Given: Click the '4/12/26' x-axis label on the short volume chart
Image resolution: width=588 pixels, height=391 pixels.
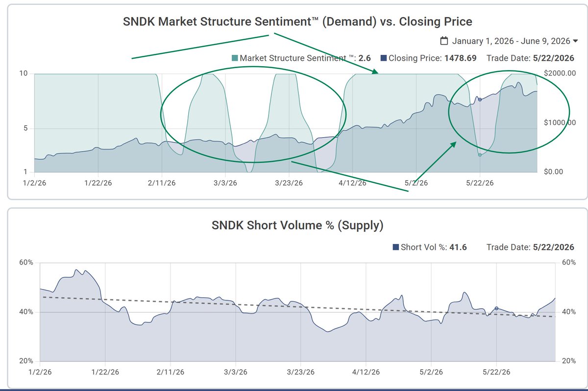Looking at the screenshot, I should [x=366, y=372].
